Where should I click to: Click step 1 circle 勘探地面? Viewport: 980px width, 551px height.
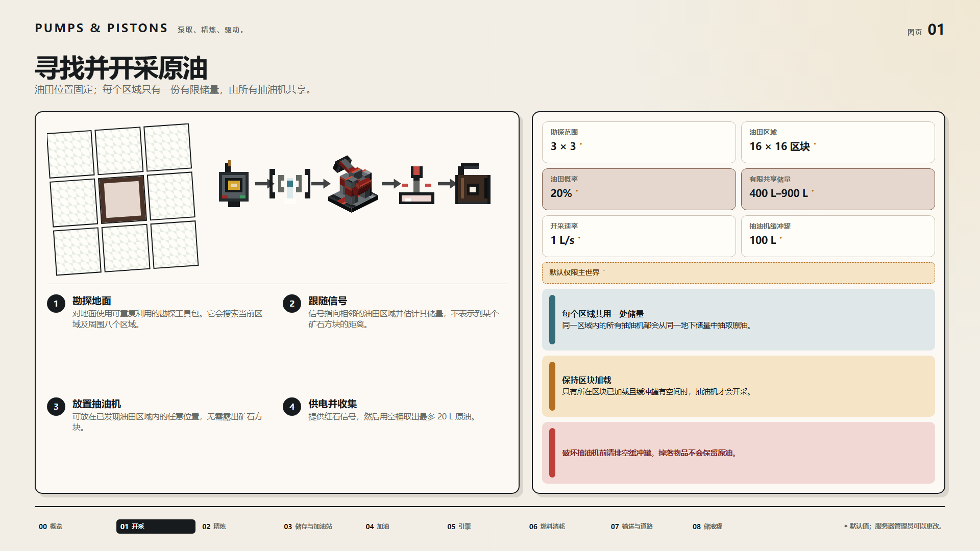tap(56, 304)
